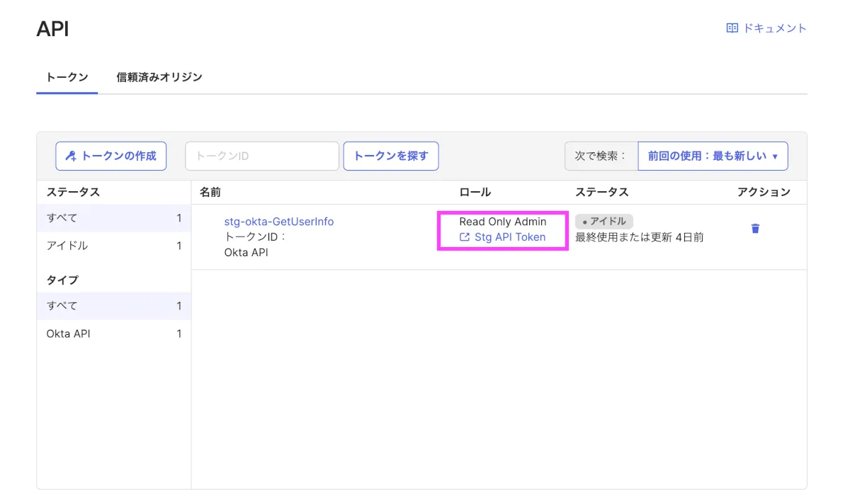Click the 名前 column header
This screenshot has height=504, width=850.
click(210, 193)
